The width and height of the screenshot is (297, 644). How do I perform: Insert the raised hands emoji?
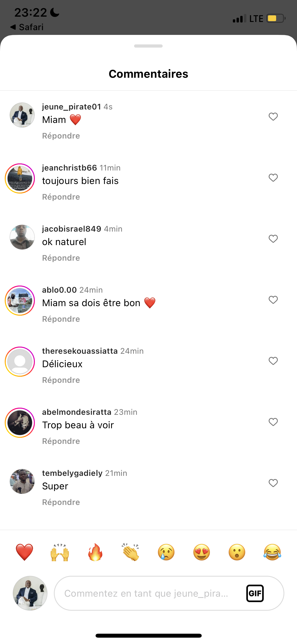60,552
